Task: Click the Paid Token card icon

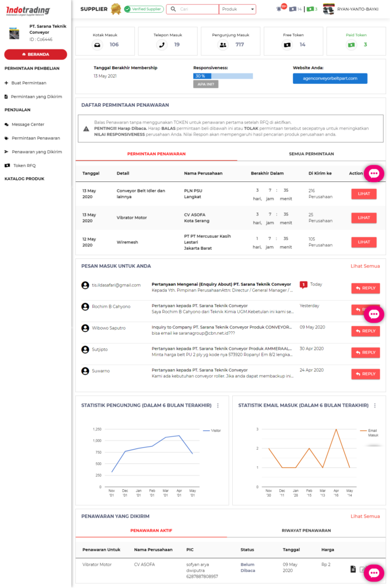Action: coord(351,45)
